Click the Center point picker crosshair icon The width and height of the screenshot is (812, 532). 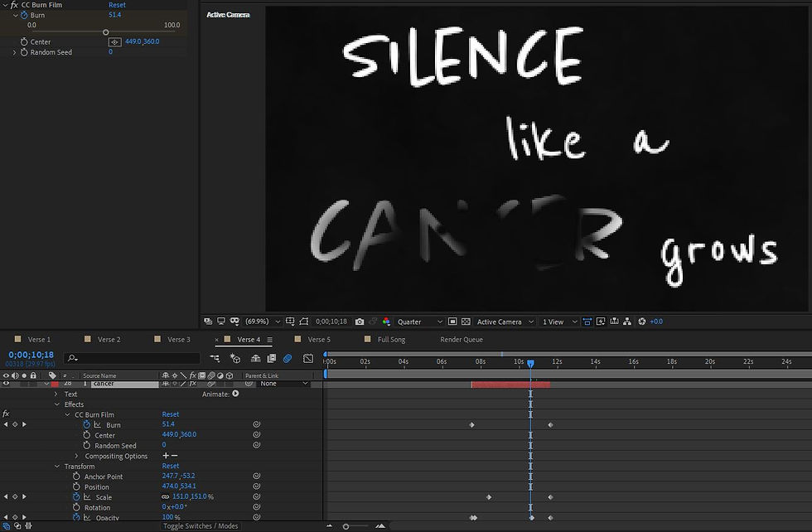(x=115, y=42)
